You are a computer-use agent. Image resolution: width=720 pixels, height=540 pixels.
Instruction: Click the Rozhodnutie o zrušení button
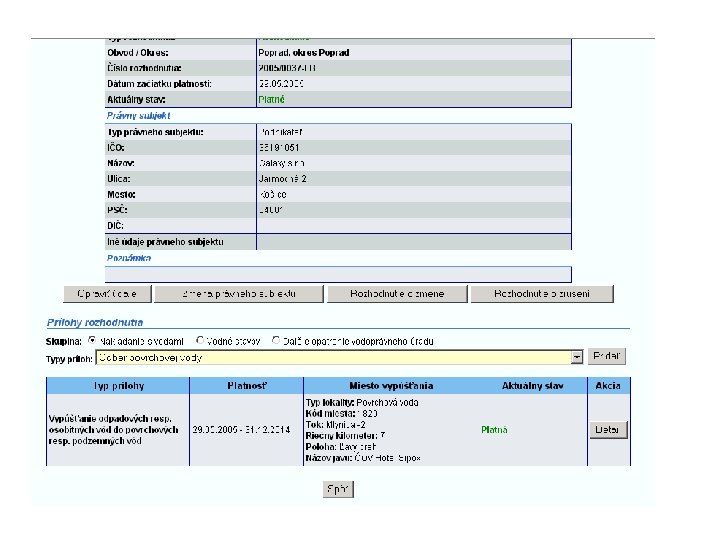click(542, 294)
